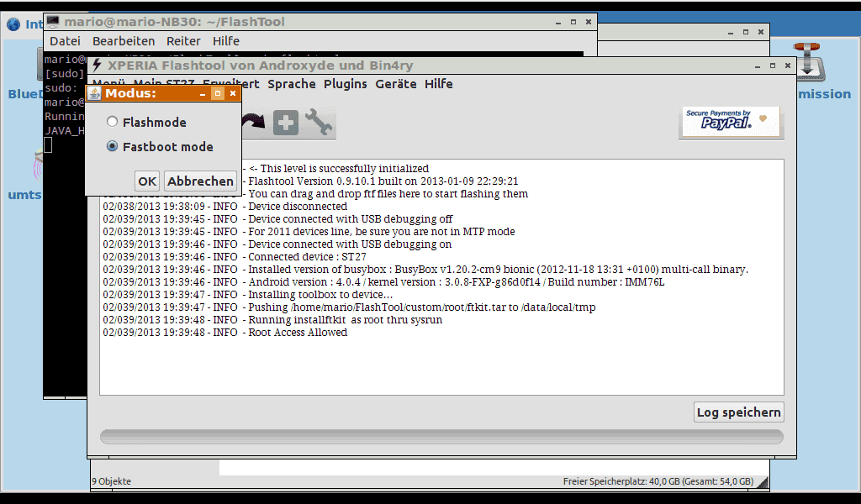The image size is (861, 504).
Task: Open the Sprache menu in Flashtool
Action: [x=292, y=84]
